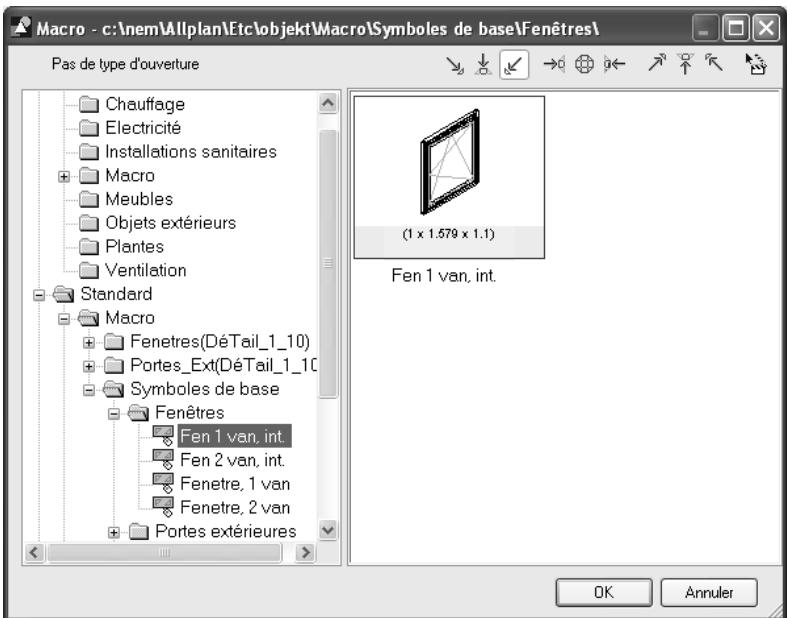Open Installations sanitaires folder
The height and width of the screenshot is (618, 787).
(178, 152)
